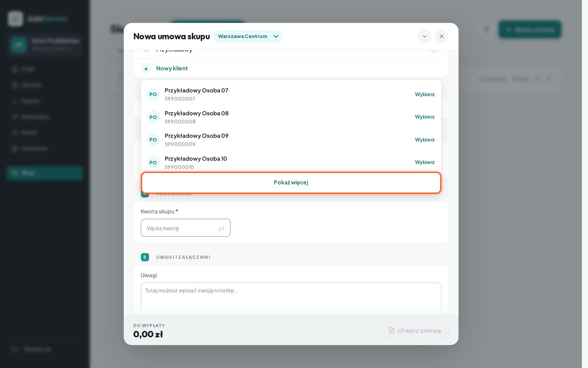This screenshot has height=368, width=588.
Task: Click the PO avatar of Osoba 09
Action: (x=153, y=140)
